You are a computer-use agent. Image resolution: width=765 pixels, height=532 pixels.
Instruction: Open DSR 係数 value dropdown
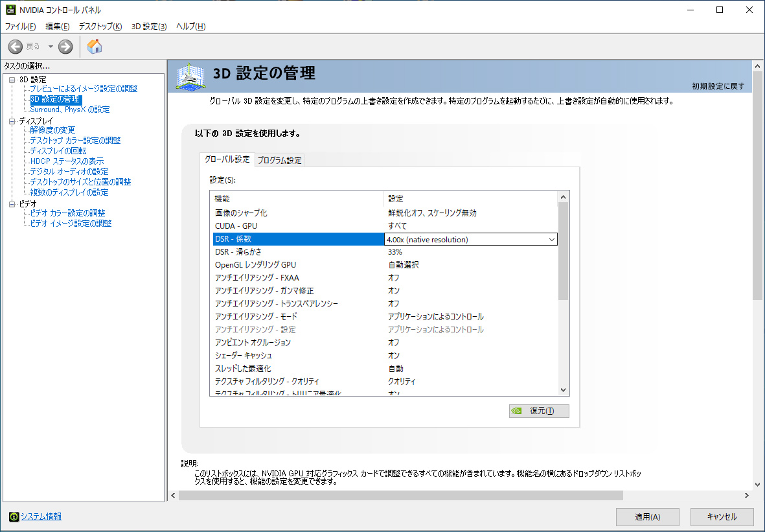[551, 239]
